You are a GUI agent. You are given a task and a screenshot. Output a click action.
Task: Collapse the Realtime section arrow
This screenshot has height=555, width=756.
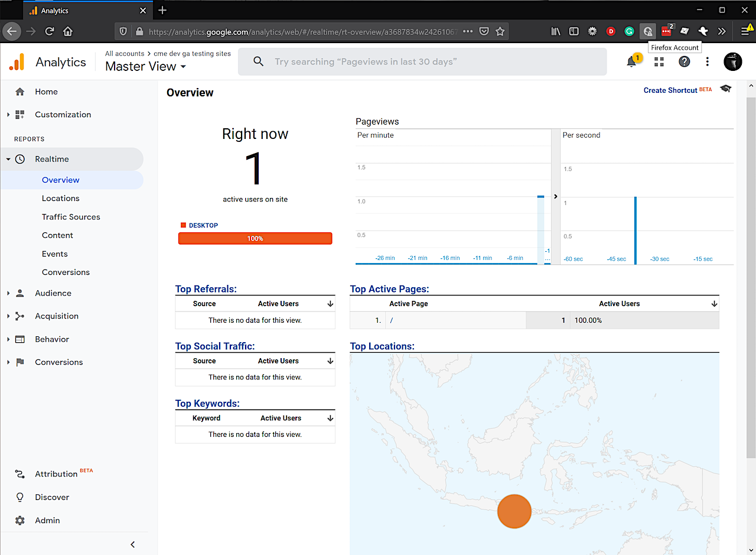[x=8, y=159]
